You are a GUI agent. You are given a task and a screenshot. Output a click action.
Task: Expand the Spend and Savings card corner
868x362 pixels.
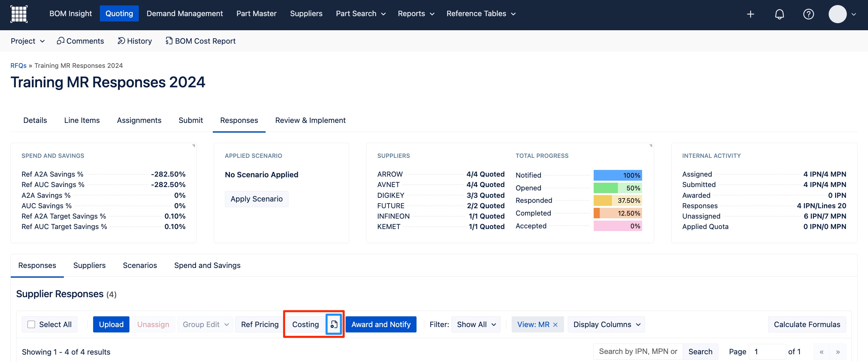[x=193, y=146]
